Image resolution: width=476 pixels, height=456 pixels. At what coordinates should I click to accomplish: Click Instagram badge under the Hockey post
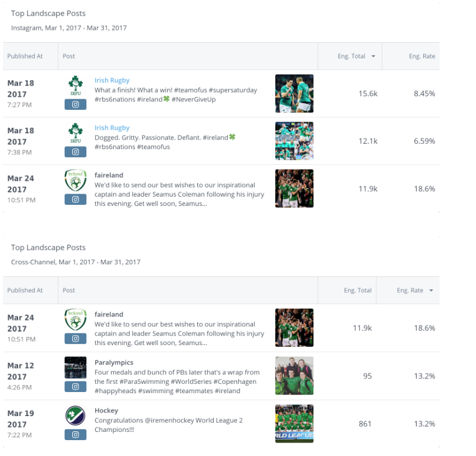[x=75, y=435]
